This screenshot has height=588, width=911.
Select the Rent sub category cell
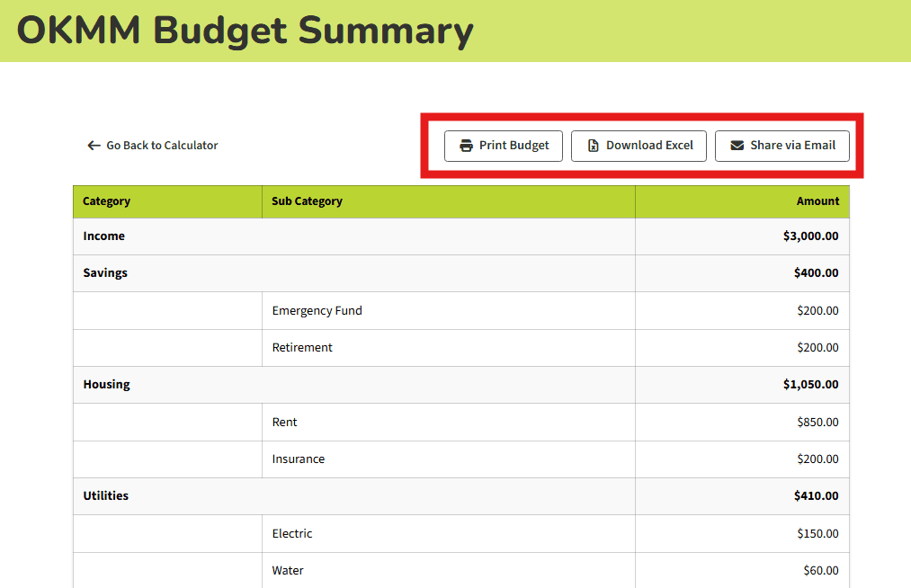click(285, 422)
